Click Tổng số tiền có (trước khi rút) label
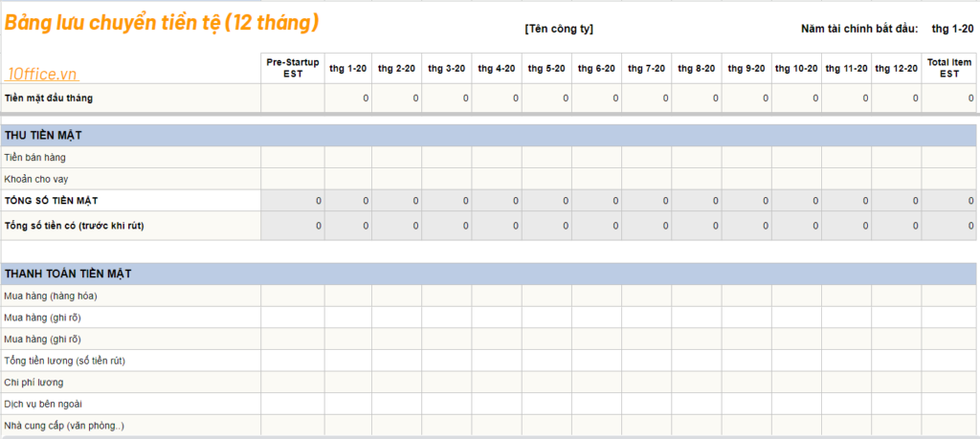Viewport: 980px width, 439px height. (x=75, y=226)
